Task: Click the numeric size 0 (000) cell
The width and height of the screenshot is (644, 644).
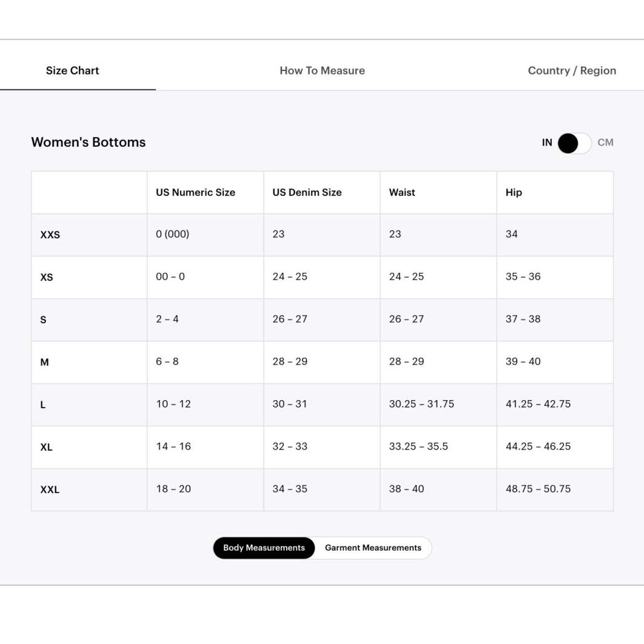Action: (172, 234)
